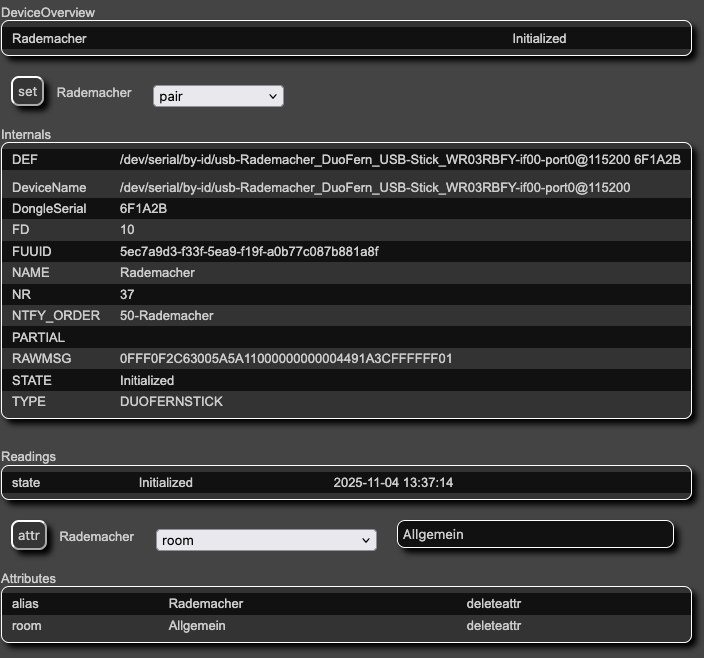Click the FD value 10

coord(127,230)
